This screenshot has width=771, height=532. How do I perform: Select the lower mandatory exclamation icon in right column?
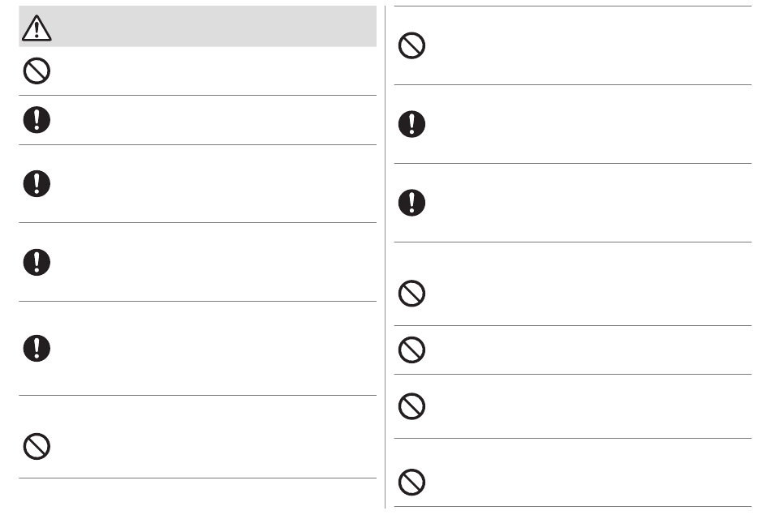411,203
